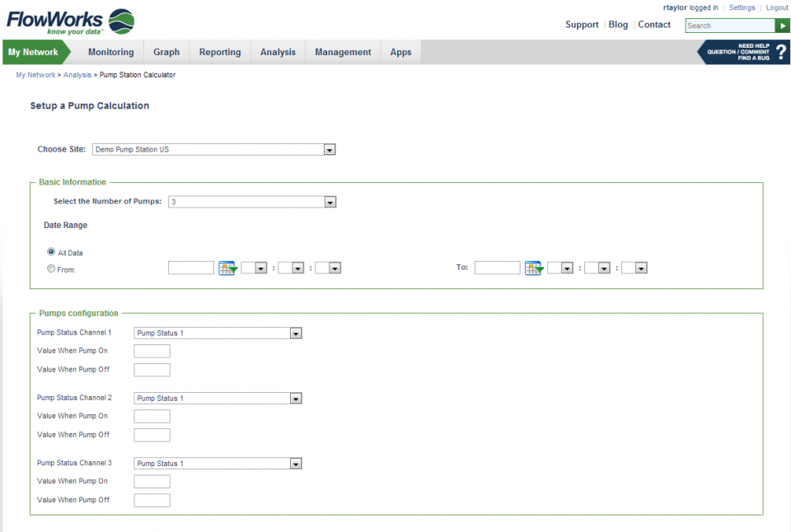Click the Blog link
791x532 pixels.
(618, 25)
